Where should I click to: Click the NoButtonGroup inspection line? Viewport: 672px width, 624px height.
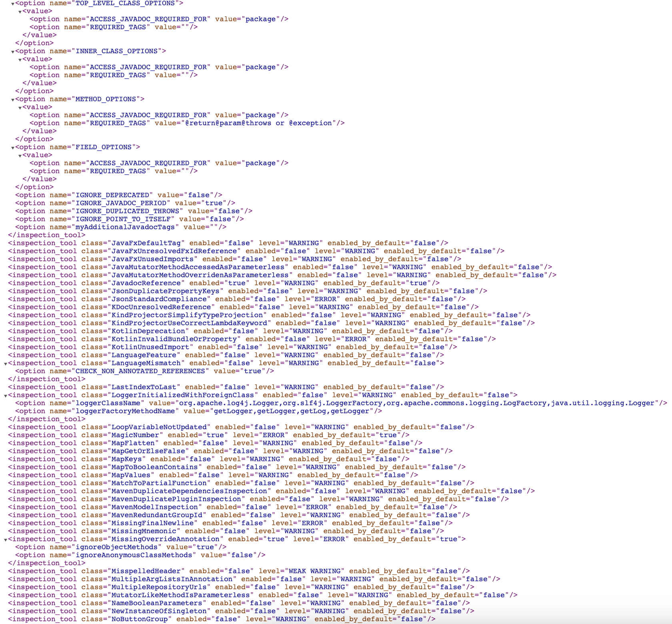(x=222, y=619)
